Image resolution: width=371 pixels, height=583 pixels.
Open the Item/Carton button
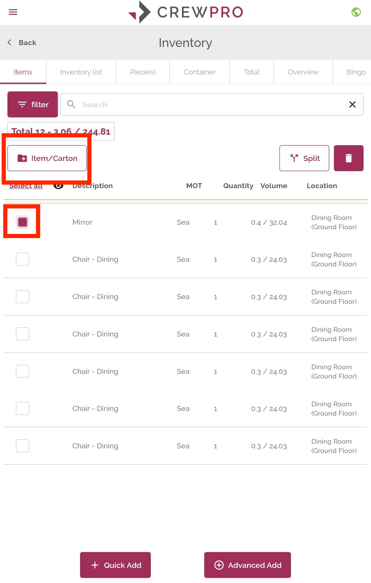point(47,158)
